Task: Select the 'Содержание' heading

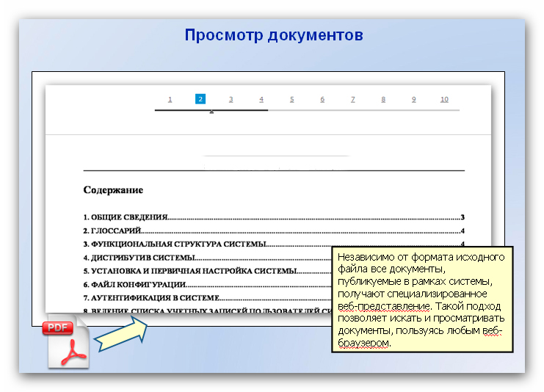Action: click(113, 190)
